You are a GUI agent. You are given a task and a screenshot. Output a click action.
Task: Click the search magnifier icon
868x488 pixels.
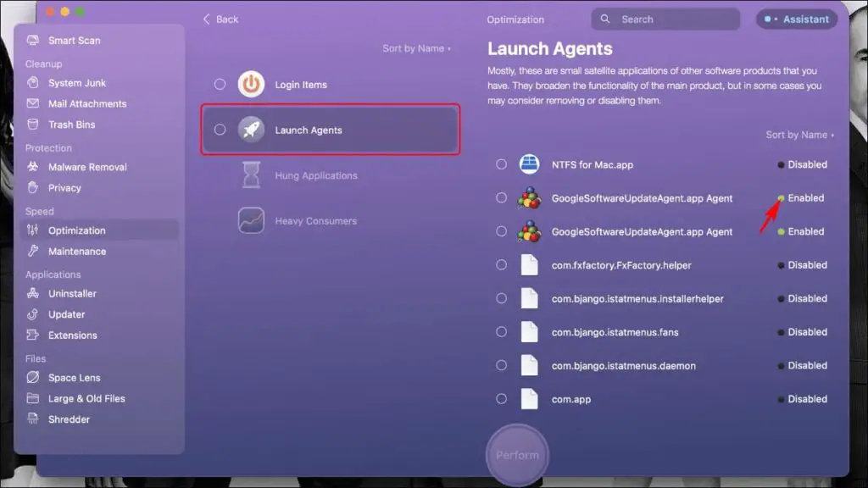605,19
